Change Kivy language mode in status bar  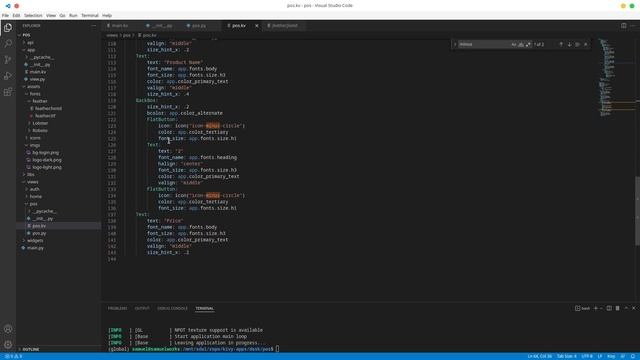pos(611,356)
